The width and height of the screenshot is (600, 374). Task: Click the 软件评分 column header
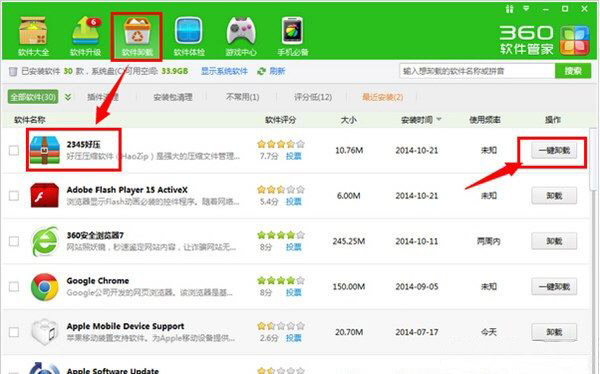280,120
